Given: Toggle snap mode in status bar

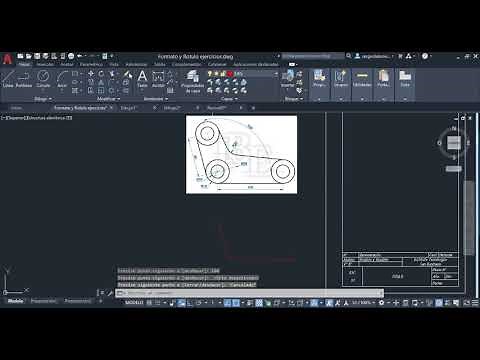Looking at the screenshot, I should coord(158,303).
